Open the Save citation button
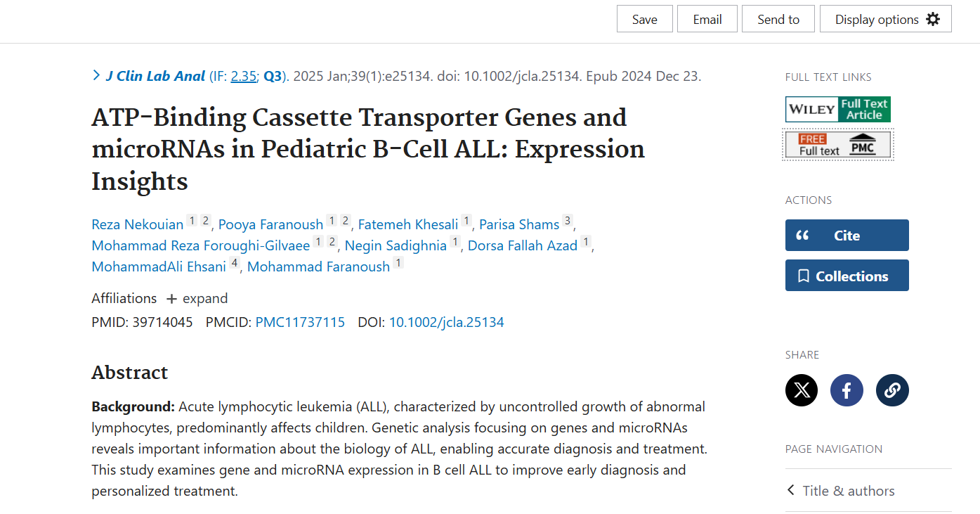This screenshot has height=514, width=980. pos(645,19)
